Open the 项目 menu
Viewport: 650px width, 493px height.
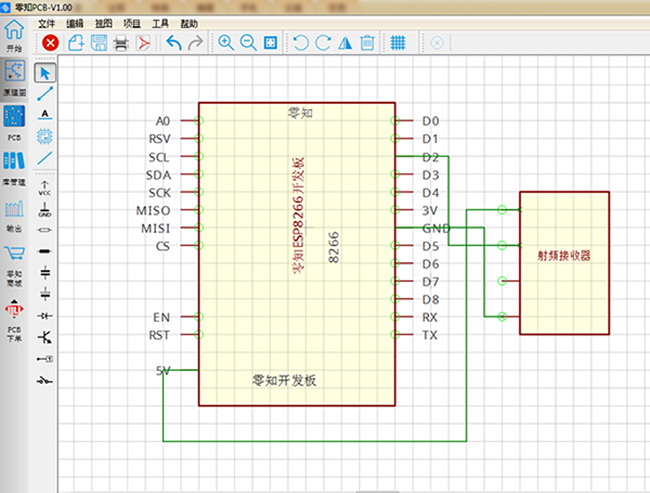[x=132, y=24]
